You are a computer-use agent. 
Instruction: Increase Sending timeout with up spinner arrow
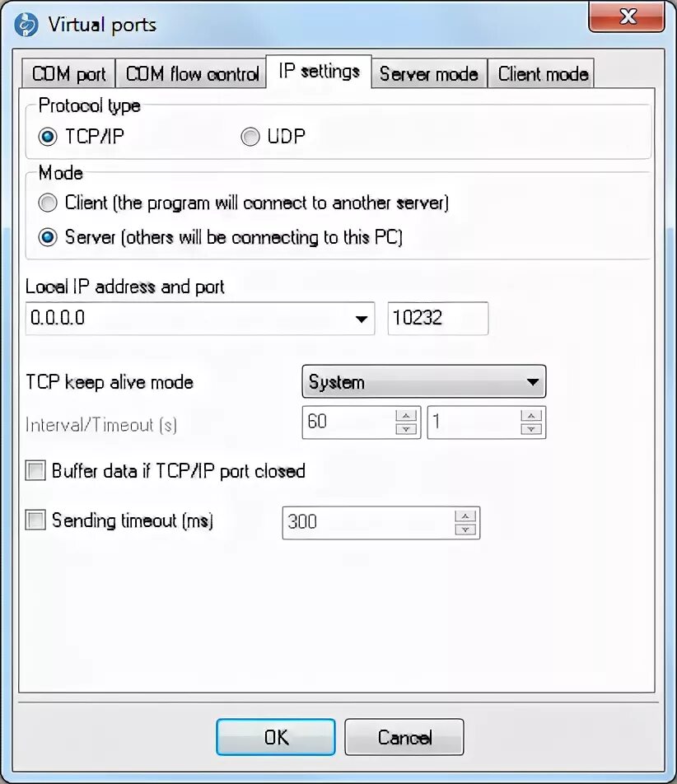(465, 516)
